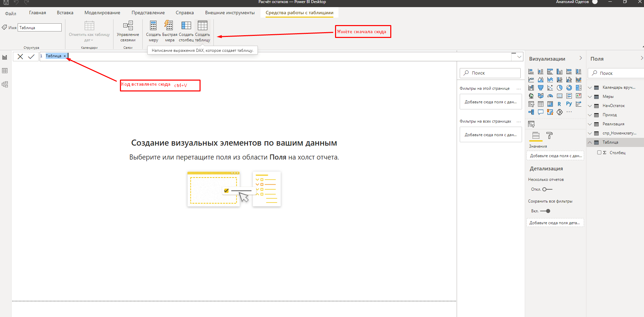The height and width of the screenshot is (317, 644).
Task: Select the card visual with 123
Action: tap(560, 96)
